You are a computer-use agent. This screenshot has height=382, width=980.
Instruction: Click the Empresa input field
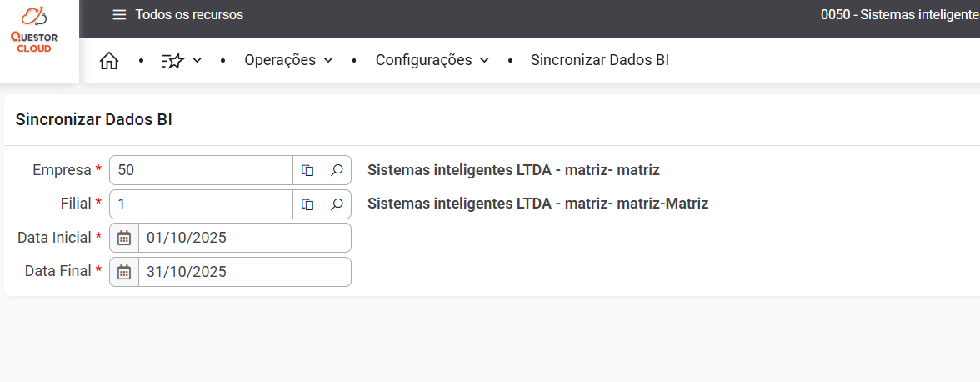click(x=201, y=170)
